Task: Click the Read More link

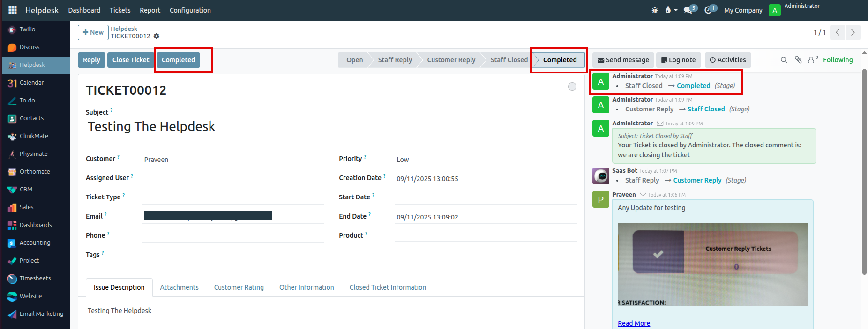Action: pos(634,323)
